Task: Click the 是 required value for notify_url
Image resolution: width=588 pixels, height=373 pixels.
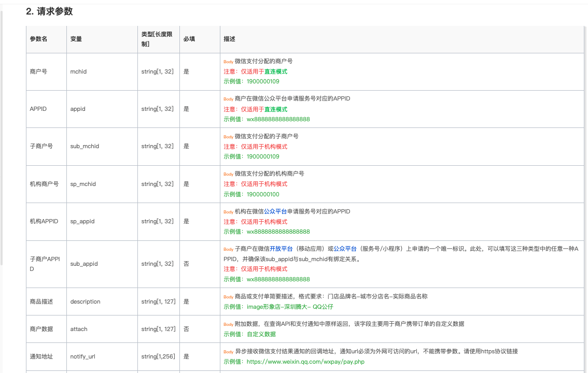Action: (x=186, y=356)
